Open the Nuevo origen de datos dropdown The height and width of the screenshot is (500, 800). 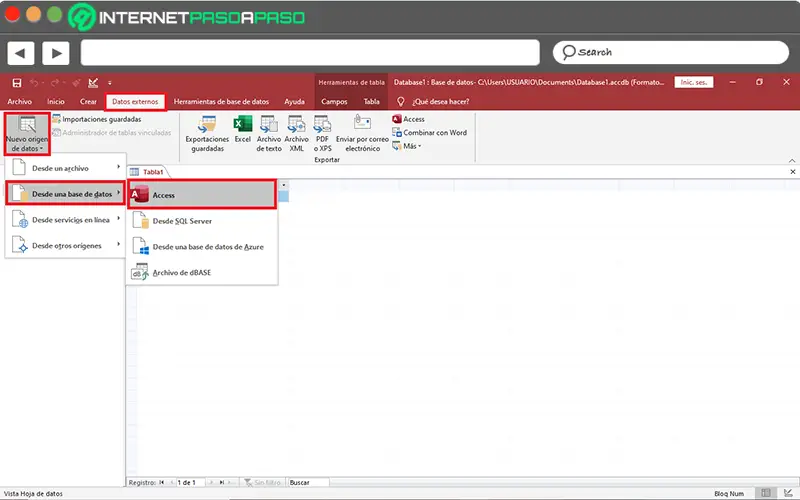coord(27,134)
